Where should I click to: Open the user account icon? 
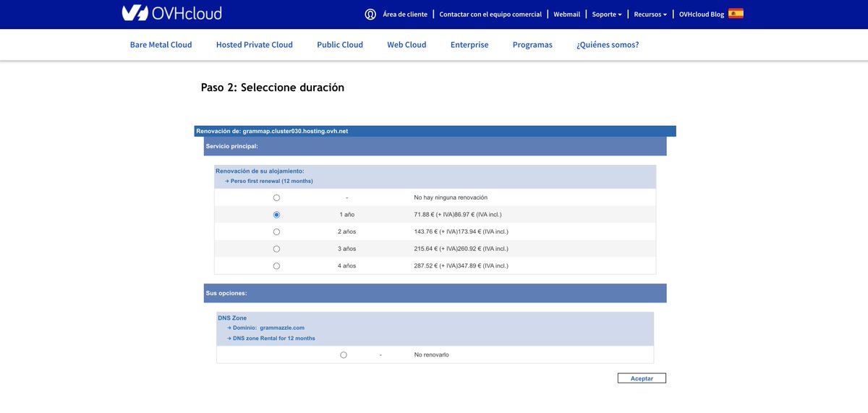click(370, 14)
